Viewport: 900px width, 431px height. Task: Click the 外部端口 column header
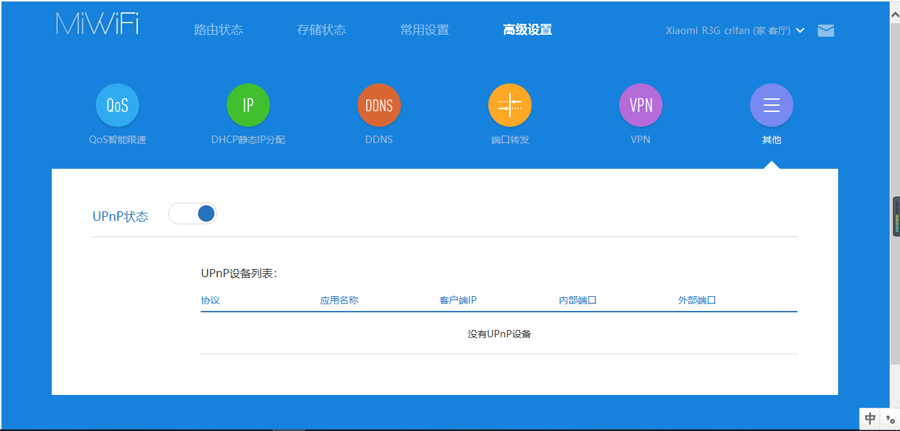(697, 300)
